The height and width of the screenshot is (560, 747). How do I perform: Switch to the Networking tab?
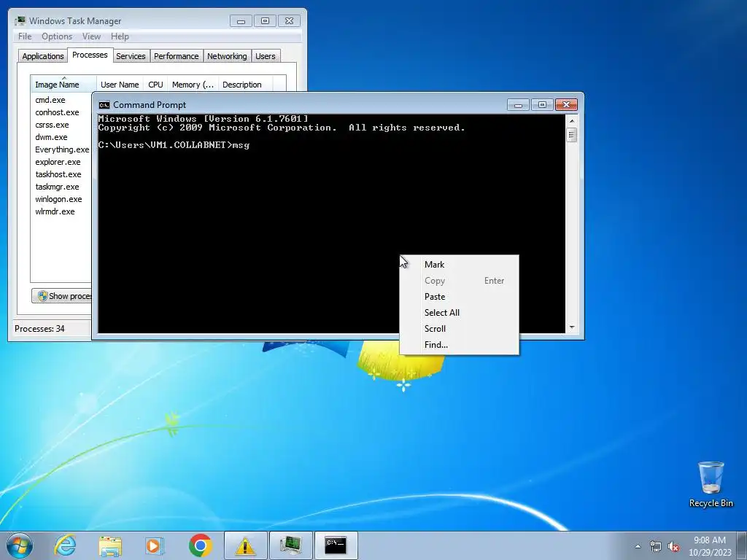tap(227, 56)
